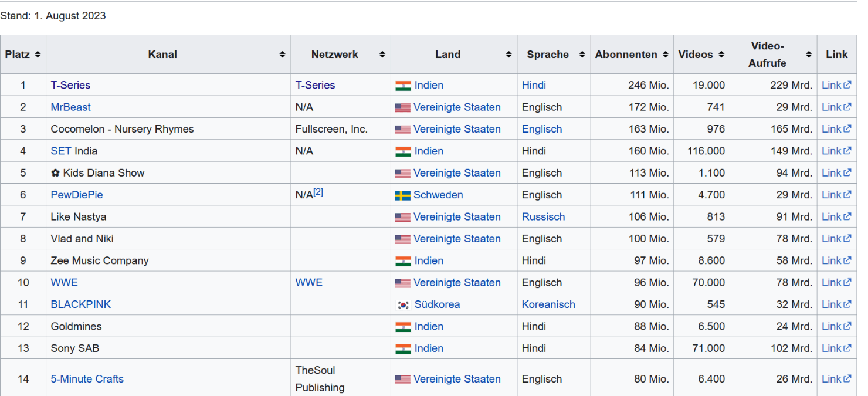Viewport: 868px width, 396px height.
Task: Click the South Korea flag icon
Action: click(x=403, y=305)
